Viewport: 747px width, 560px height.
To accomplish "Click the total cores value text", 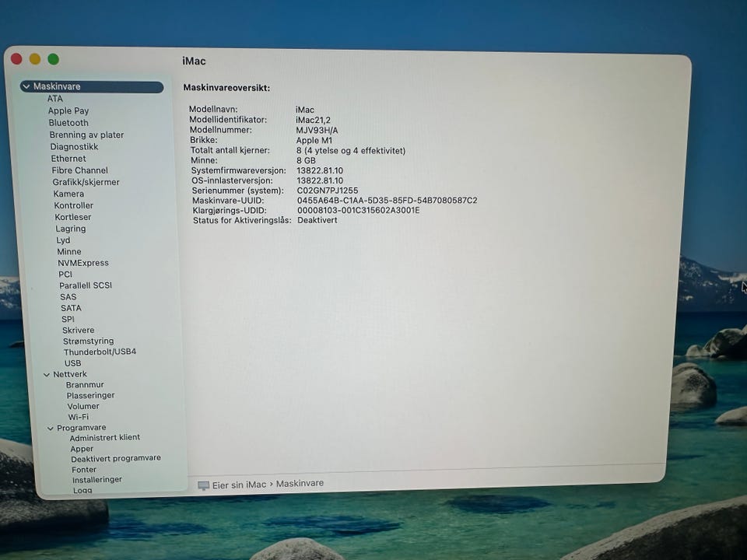I will [351, 150].
